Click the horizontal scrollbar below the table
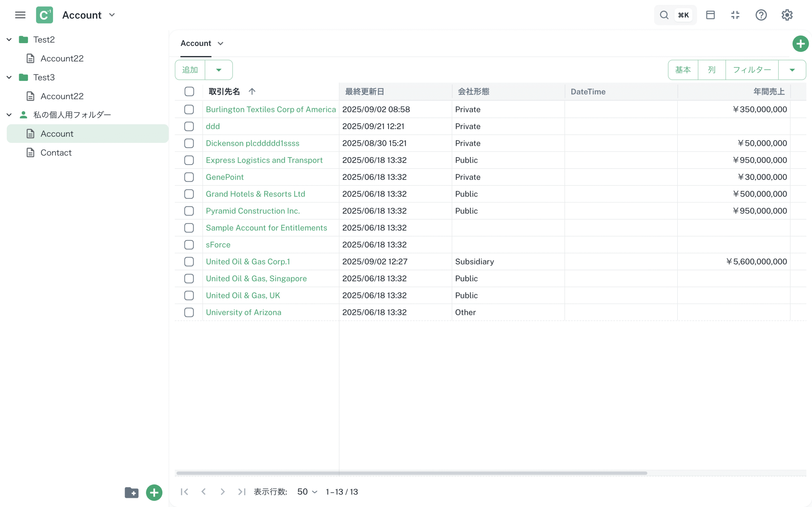The image size is (812, 507). (x=411, y=473)
